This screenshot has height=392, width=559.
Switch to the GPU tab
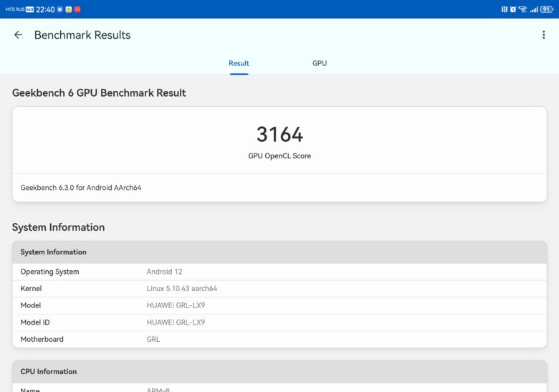coord(320,63)
